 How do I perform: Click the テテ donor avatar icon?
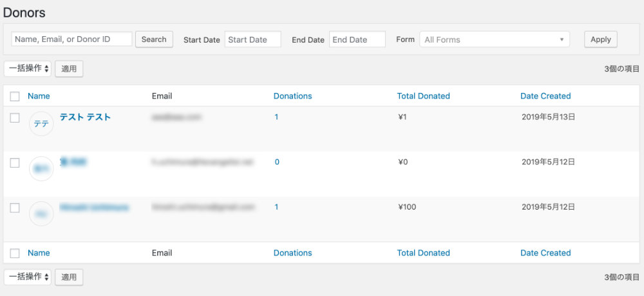[x=41, y=124]
